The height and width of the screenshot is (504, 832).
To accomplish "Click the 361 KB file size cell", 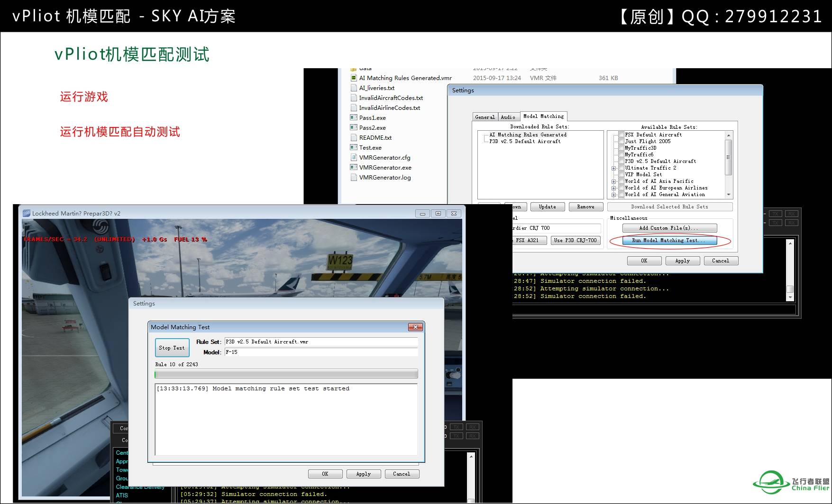I will 608,78.
